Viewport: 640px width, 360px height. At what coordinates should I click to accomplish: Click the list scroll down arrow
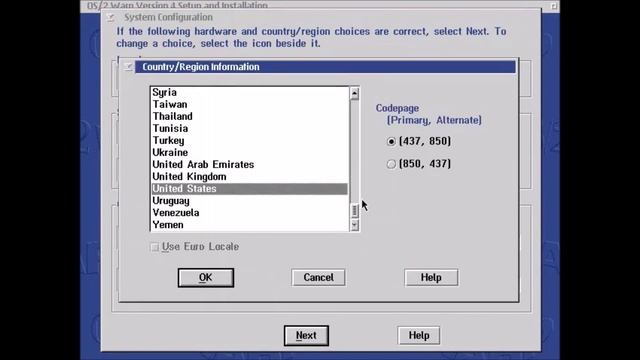[x=354, y=225]
